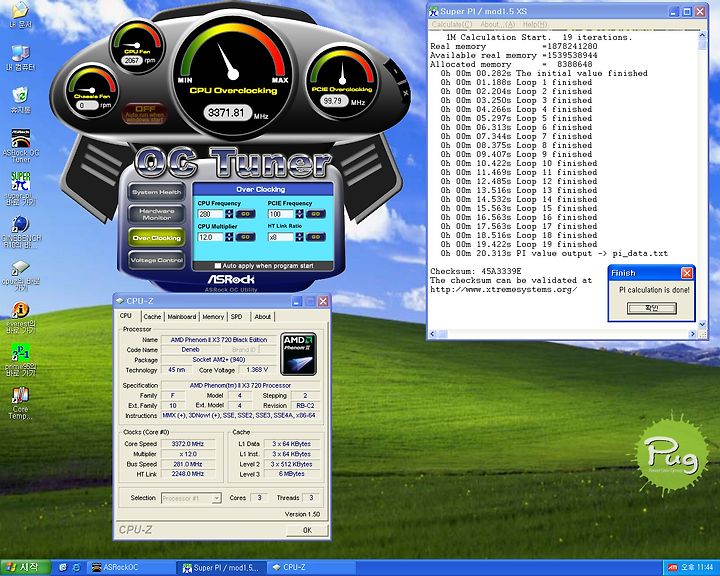Click the Core Speed 3372.0 MHz value
Viewport: 720px width, 576px height.
(188, 444)
